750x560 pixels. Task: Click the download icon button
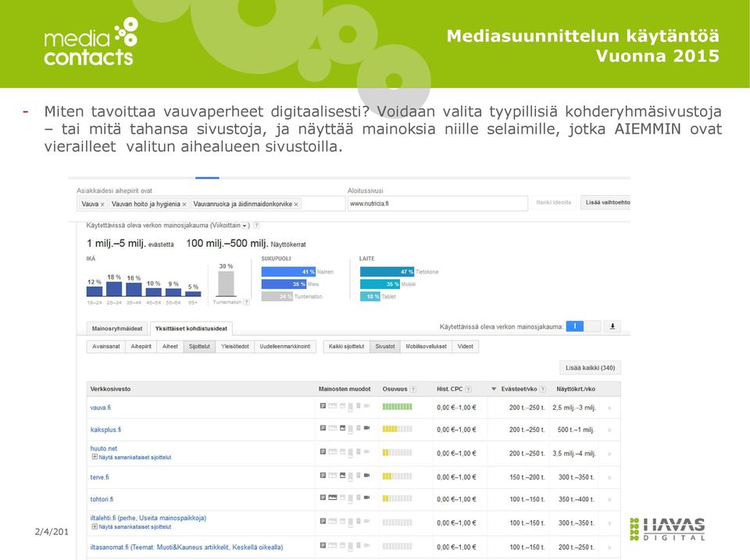pos(612,326)
